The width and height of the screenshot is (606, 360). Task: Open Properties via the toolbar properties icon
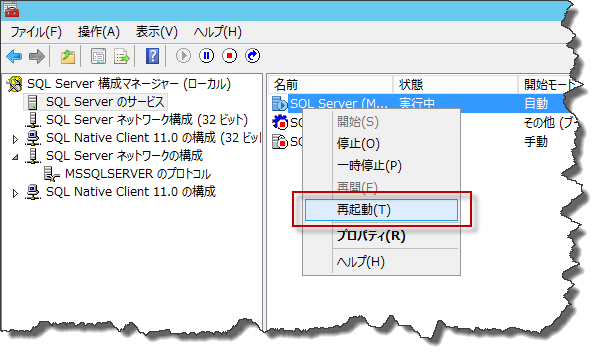(99, 56)
